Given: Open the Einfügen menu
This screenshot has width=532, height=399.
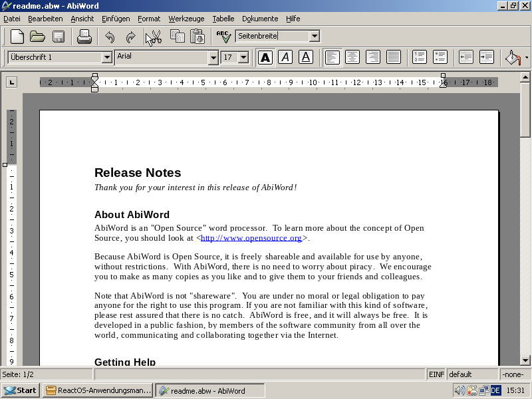Looking at the screenshot, I should 116,19.
